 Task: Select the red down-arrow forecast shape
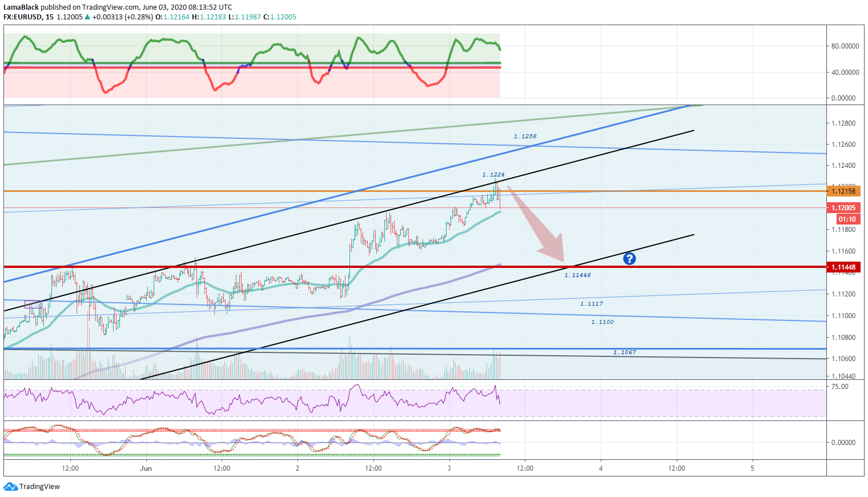pyautogui.click(x=536, y=224)
